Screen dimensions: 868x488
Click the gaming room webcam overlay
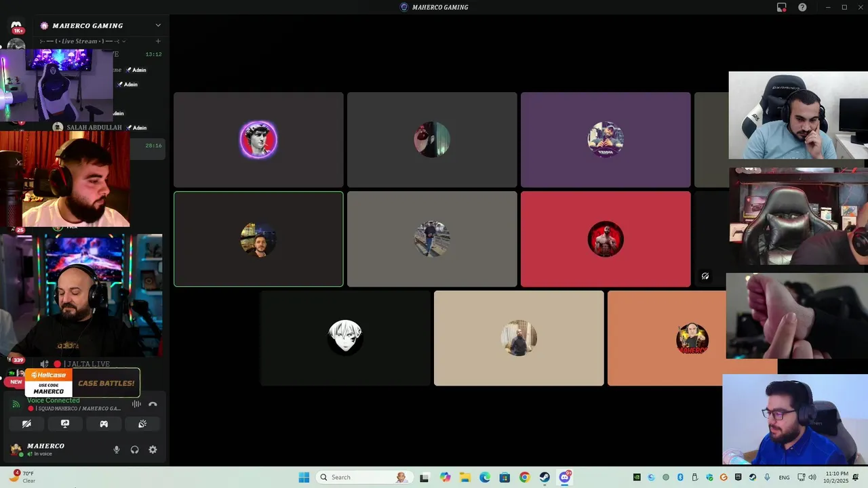click(56, 85)
